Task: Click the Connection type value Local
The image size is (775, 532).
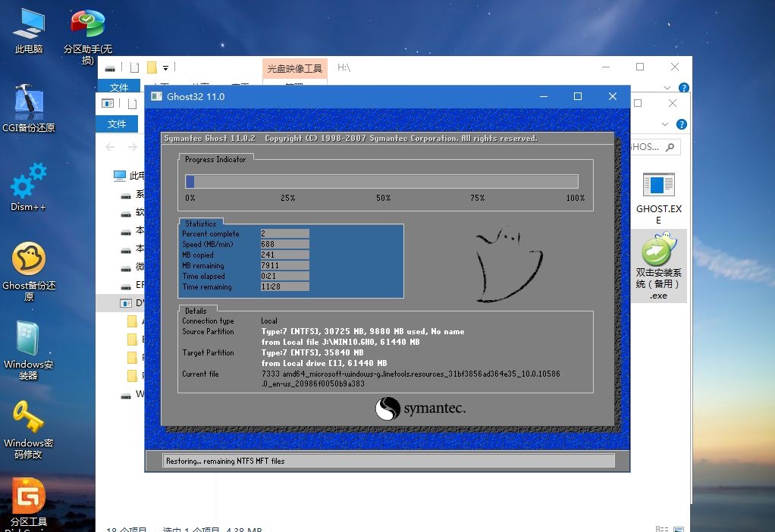Action: point(269,321)
